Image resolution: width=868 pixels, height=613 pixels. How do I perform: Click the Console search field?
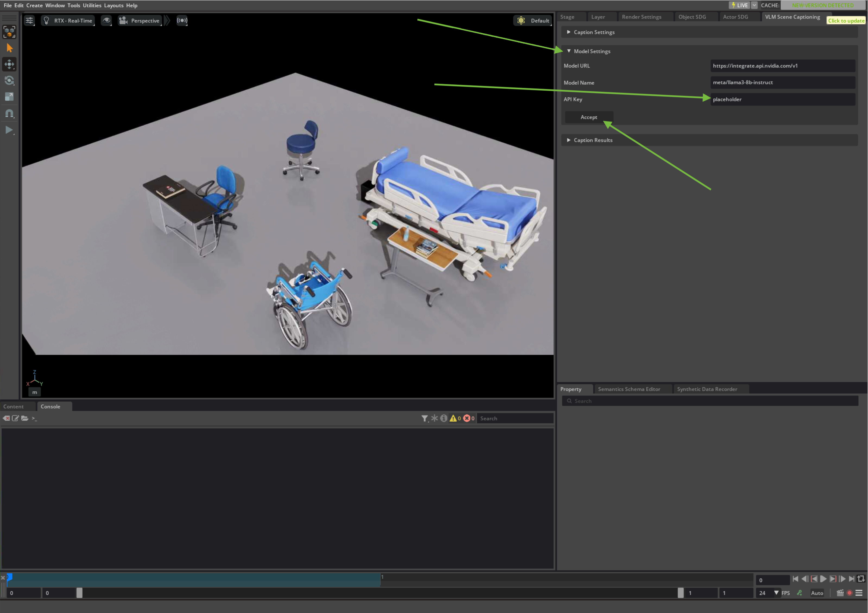[x=515, y=419]
